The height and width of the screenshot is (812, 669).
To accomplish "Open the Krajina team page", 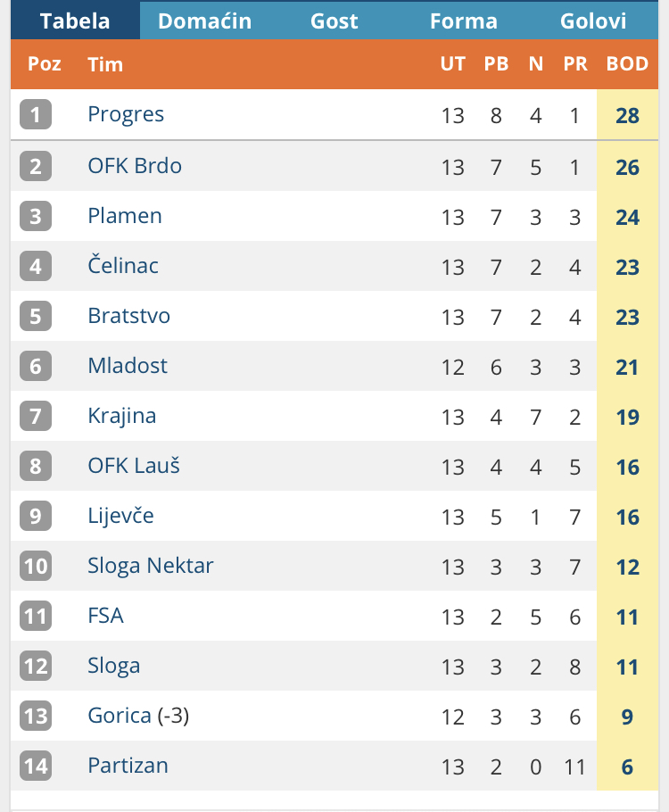I will [122, 415].
